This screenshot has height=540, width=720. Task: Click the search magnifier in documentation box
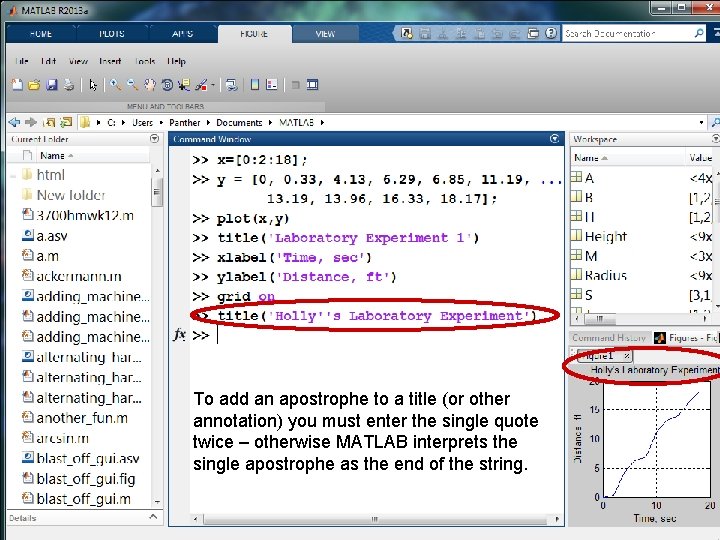(x=699, y=33)
